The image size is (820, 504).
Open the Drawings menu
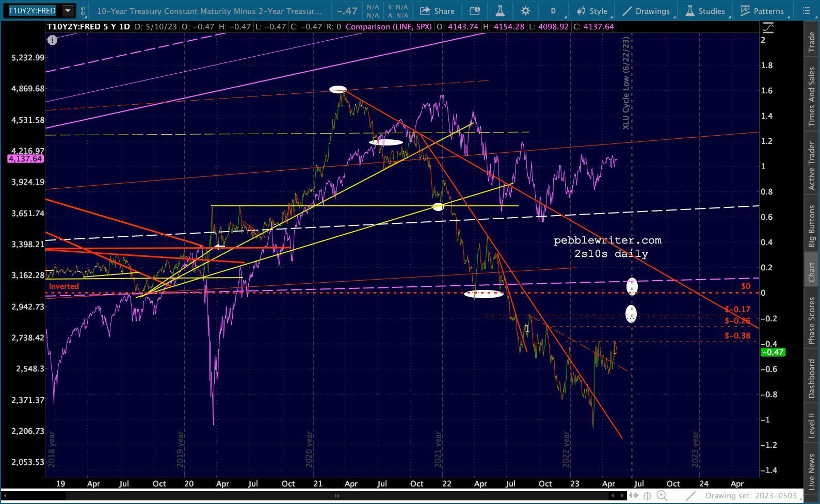coord(647,11)
